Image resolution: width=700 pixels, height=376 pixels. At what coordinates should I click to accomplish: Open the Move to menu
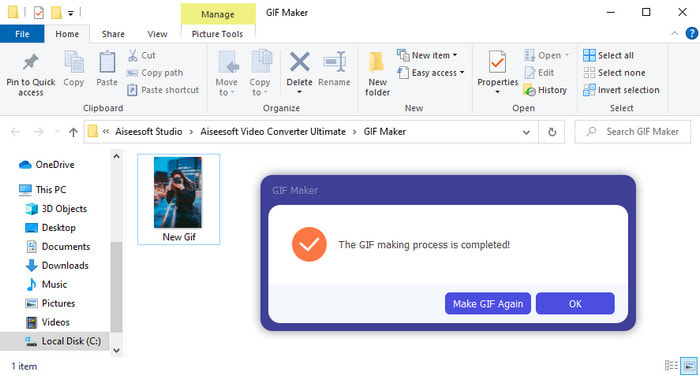coord(227,73)
